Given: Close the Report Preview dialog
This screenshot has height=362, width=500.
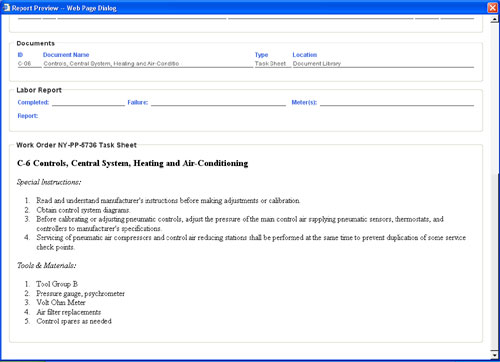Looking at the screenshot, I should point(492,7).
